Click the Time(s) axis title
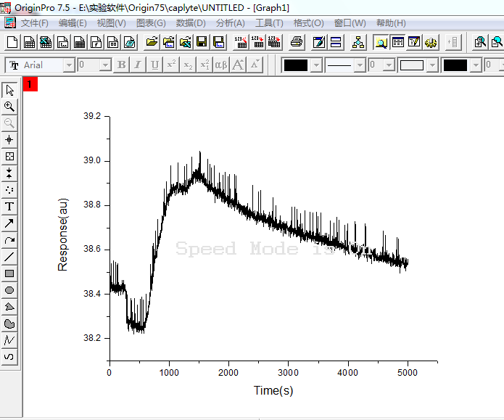Screen dimensions: 504x420 (x=273, y=390)
